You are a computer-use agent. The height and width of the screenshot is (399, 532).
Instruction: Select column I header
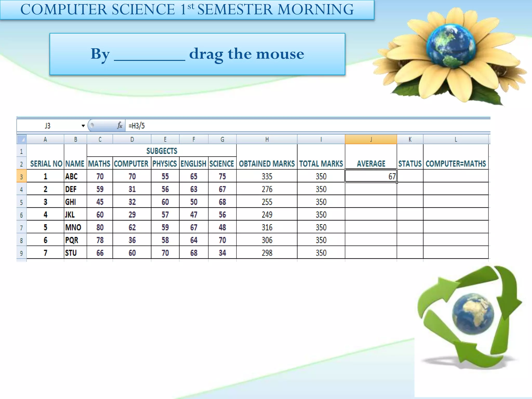coord(321,139)
